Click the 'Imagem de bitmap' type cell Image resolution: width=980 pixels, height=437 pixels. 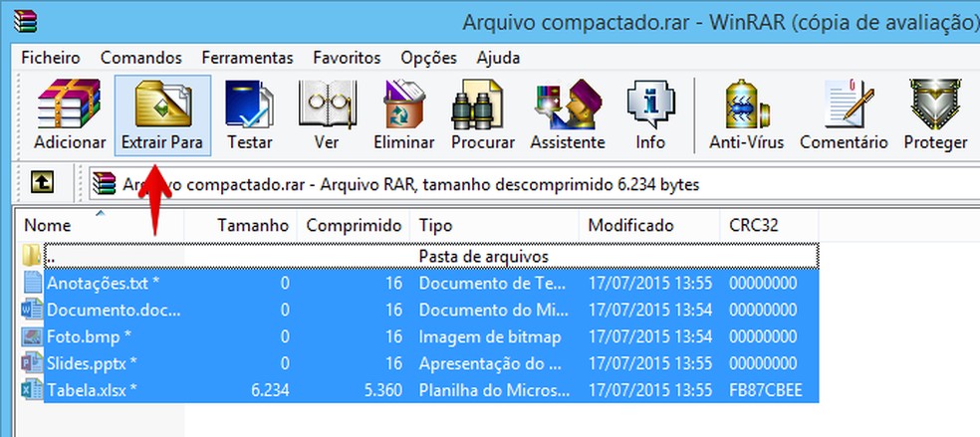[x=490, y=337]
